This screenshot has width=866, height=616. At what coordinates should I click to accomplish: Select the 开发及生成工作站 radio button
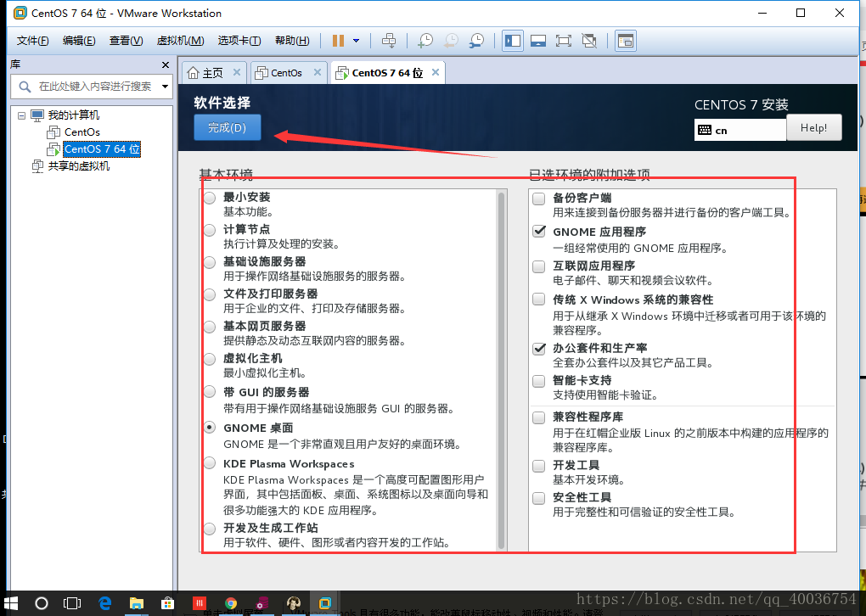210,529
